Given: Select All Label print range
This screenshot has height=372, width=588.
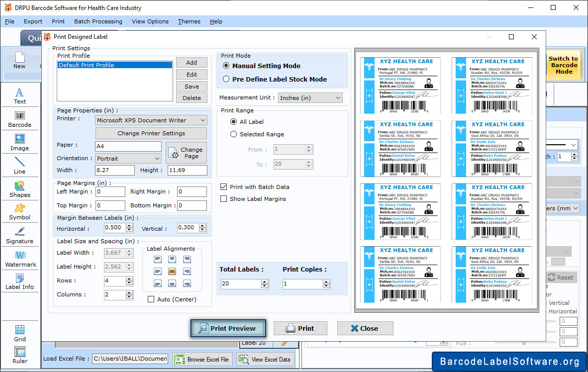Looking at the screenshot, I should click(x=234, y=121).
